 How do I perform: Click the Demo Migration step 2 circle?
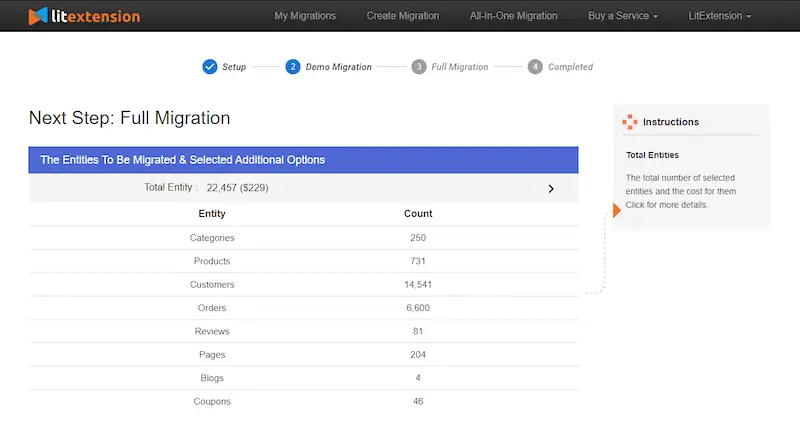293,67
